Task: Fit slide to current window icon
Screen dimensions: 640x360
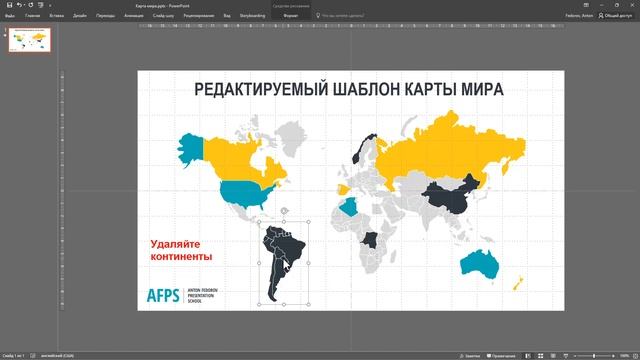Action: pos(635,356)
